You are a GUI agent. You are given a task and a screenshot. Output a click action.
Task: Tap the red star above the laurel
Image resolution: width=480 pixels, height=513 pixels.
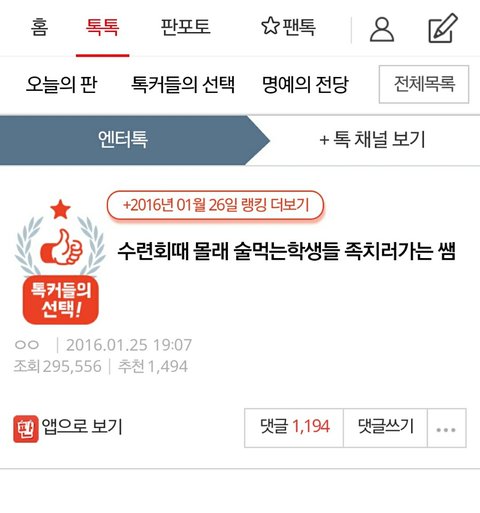[x=60, y=209]
